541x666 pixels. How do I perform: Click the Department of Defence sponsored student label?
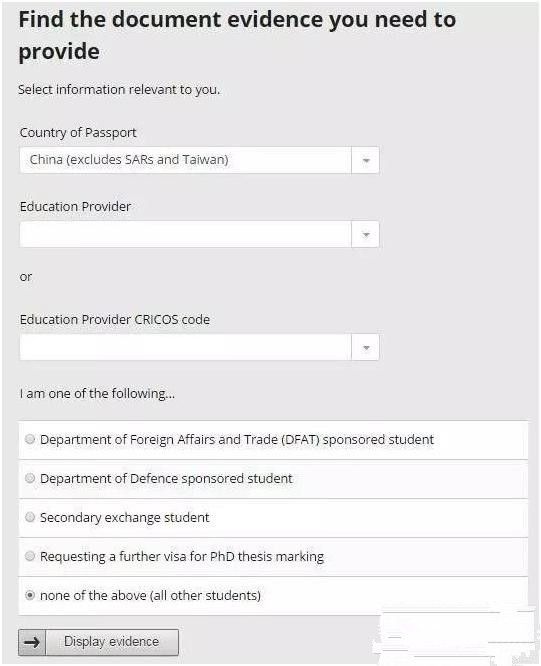tap(166, 479)
